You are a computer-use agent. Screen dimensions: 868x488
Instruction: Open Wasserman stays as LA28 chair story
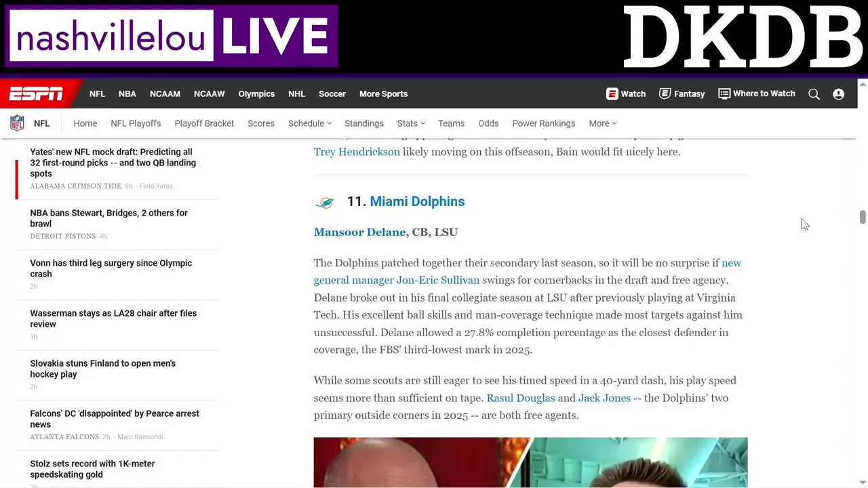113,319
